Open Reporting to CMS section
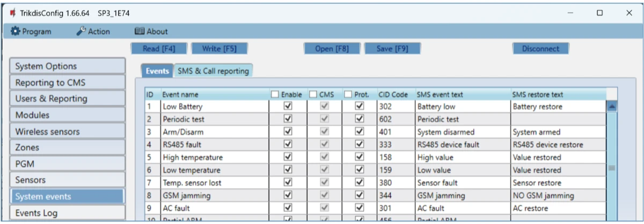Image resolution: width=644 pixels, height=224 pixels. (67, 83)
